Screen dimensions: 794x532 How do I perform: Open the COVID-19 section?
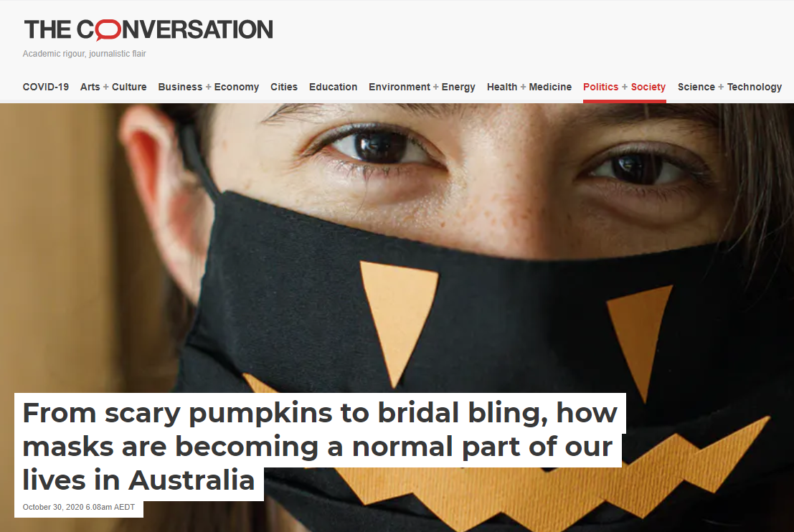pos(46,87)
